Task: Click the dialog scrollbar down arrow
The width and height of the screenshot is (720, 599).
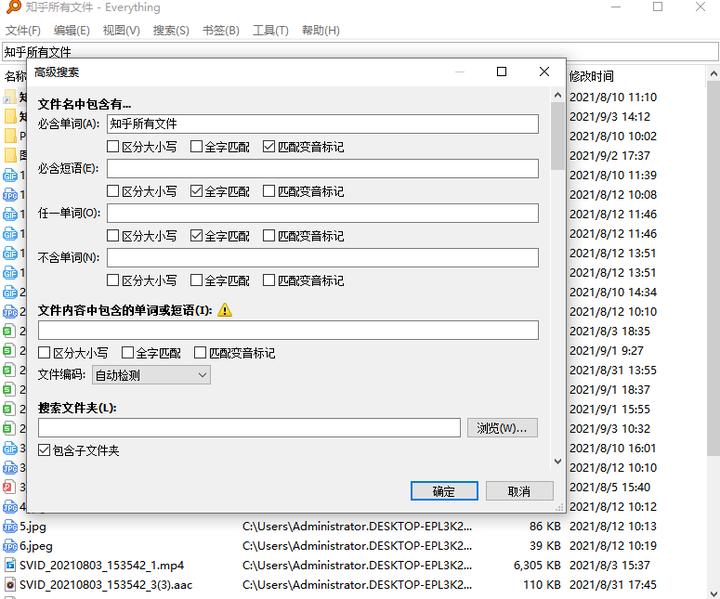Action: [558, 461]
